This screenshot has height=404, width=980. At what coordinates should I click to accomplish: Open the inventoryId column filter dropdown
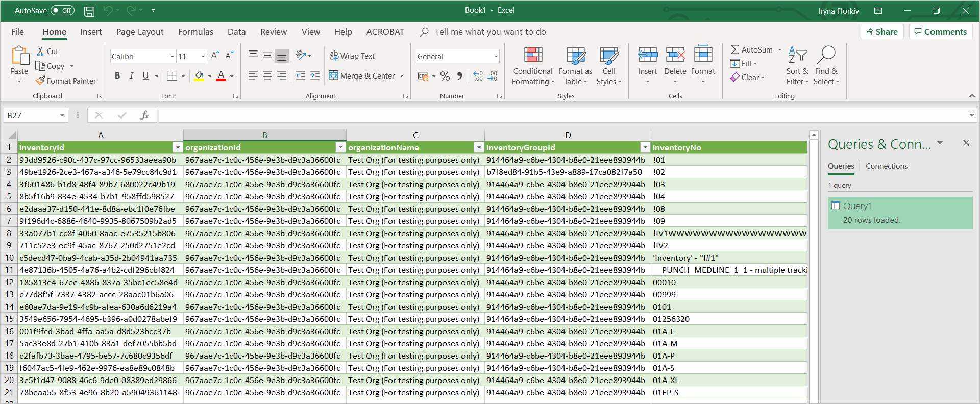pos(178,147)
